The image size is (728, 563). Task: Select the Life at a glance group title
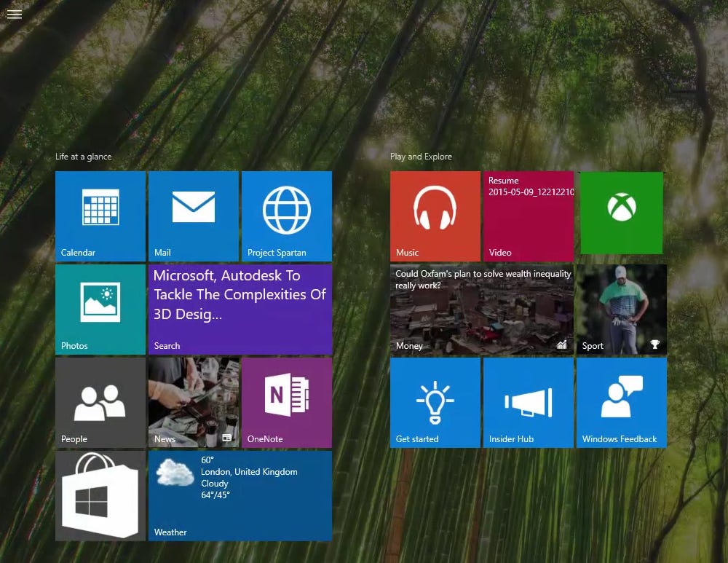click(82, 156)
